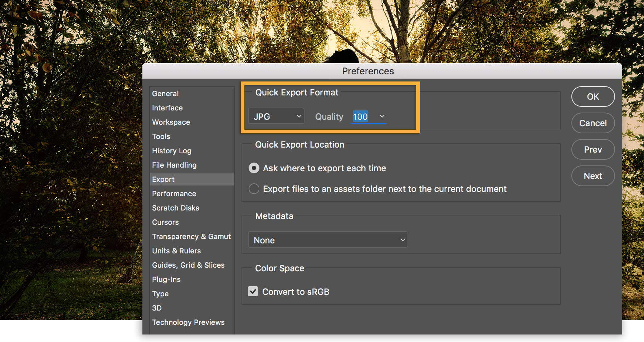Open the General preferences section
Image resolution: width=644 pixels, height=342 pixels.
[x=165, y=93]
